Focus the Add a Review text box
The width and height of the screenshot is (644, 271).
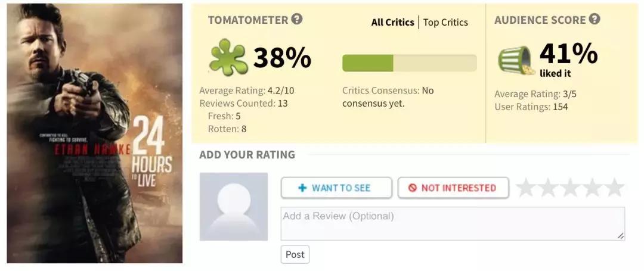coord(453,223)
